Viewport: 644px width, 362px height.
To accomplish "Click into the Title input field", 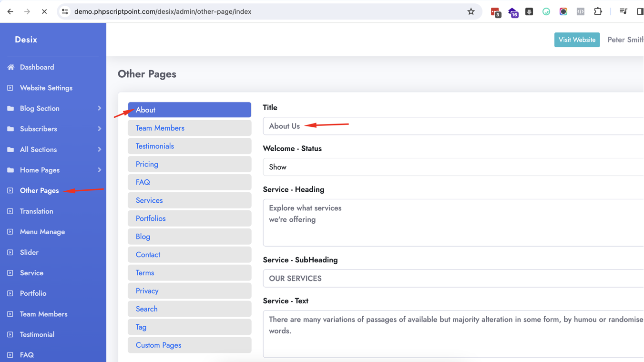I will (x=453, y=126).
